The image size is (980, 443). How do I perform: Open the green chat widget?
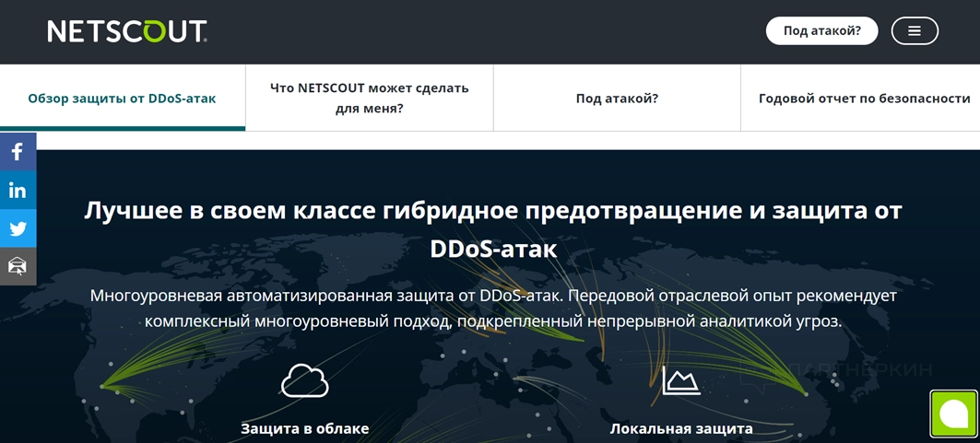(x=954, y=413)
